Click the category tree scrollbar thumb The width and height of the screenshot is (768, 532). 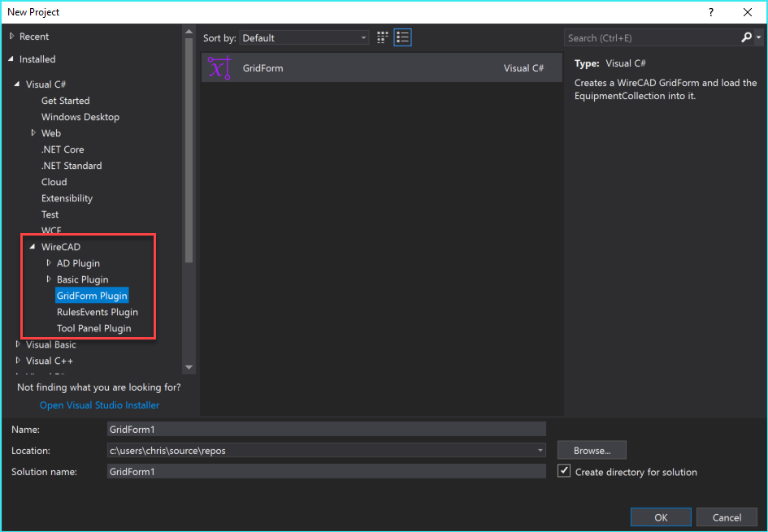[x=189, y=150]
